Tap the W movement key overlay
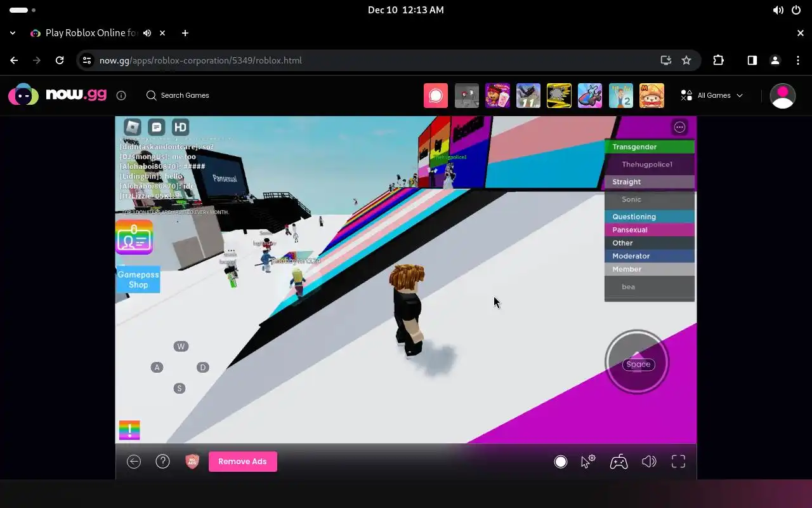Screen dimensions: 812x508 tap(181, 347)
